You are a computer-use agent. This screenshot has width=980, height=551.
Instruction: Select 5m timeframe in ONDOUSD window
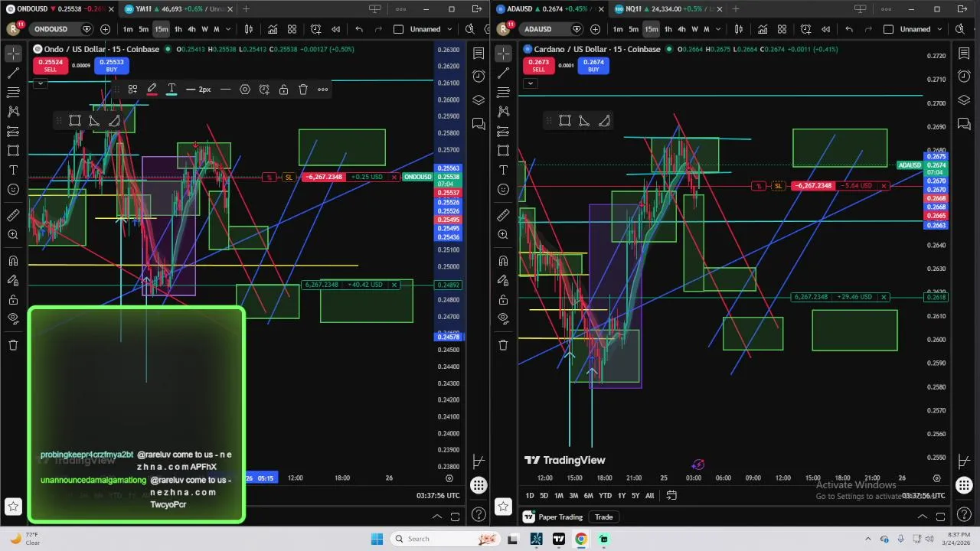pyautogui.click(x=143, y=29)
